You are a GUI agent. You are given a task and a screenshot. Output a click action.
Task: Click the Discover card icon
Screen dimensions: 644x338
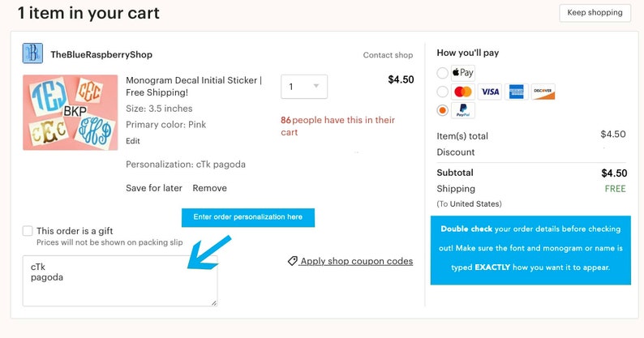point(543,92)
